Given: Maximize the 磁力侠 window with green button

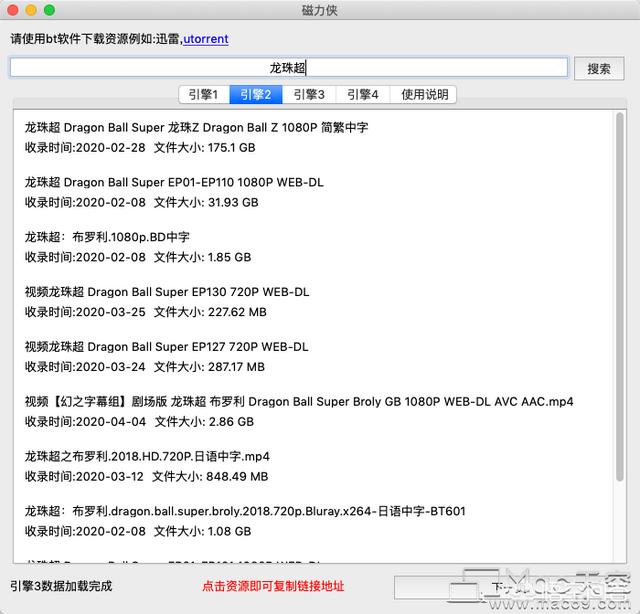Looking at the screenshot, I should coord(49,10).
